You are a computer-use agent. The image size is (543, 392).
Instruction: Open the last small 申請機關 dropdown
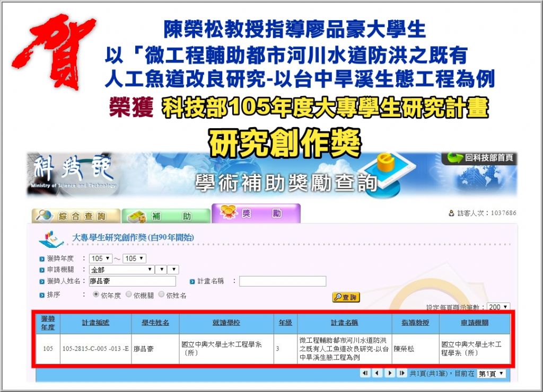coord(173,270)
